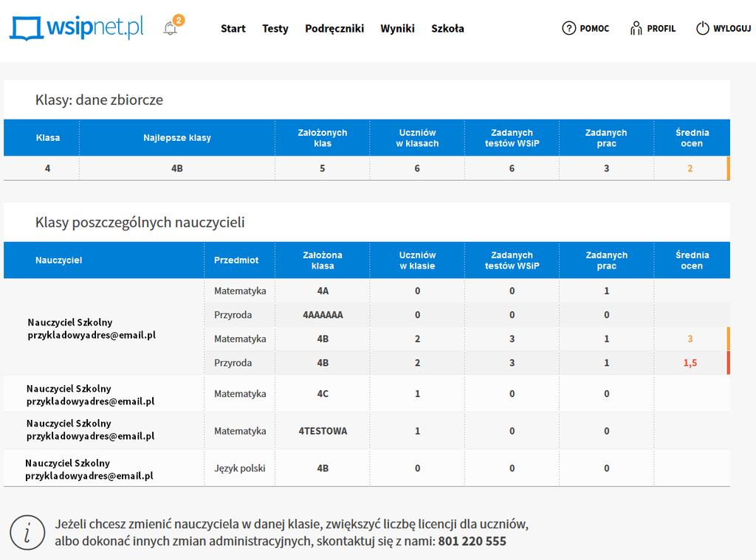Image resolution: width=756 pixels, height=560 pixels.
Task: Click the Najlepsze klasy column header
Action: coord(177,138)
